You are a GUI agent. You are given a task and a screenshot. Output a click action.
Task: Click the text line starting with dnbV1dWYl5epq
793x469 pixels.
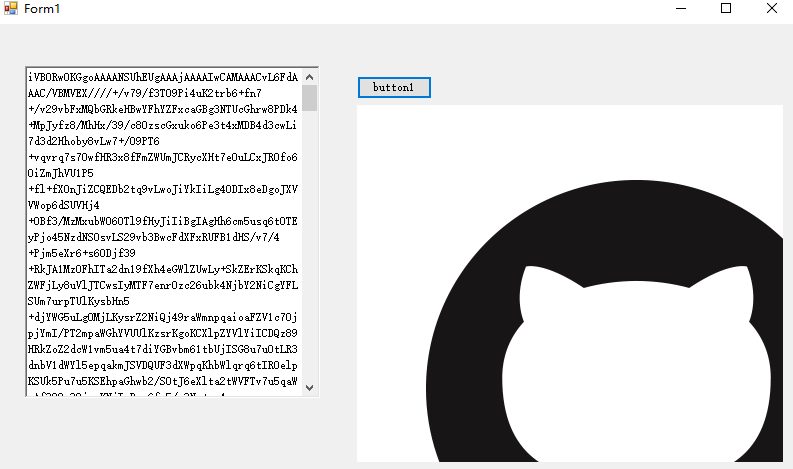coord(163,365)
